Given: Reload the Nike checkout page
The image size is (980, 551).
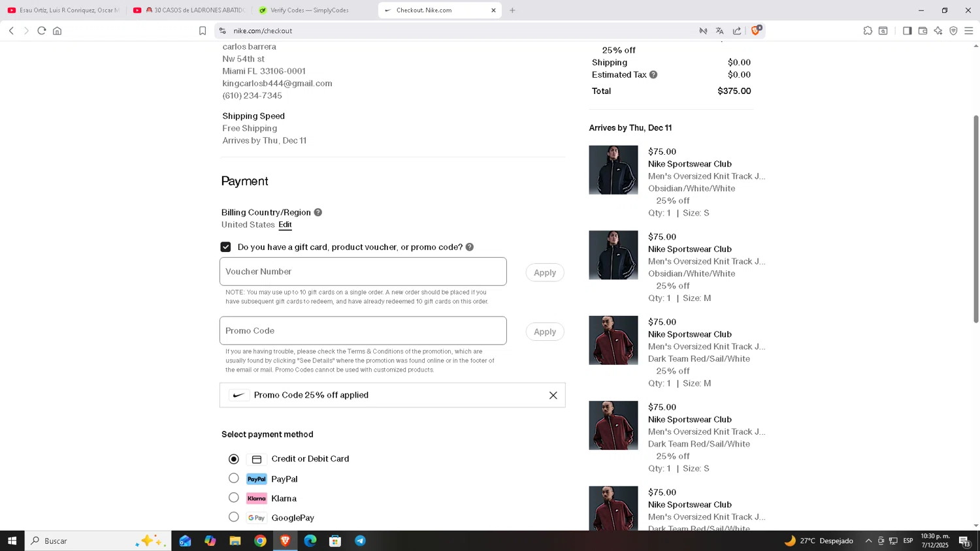Looking at the screenshot, I should coord(42,31).
